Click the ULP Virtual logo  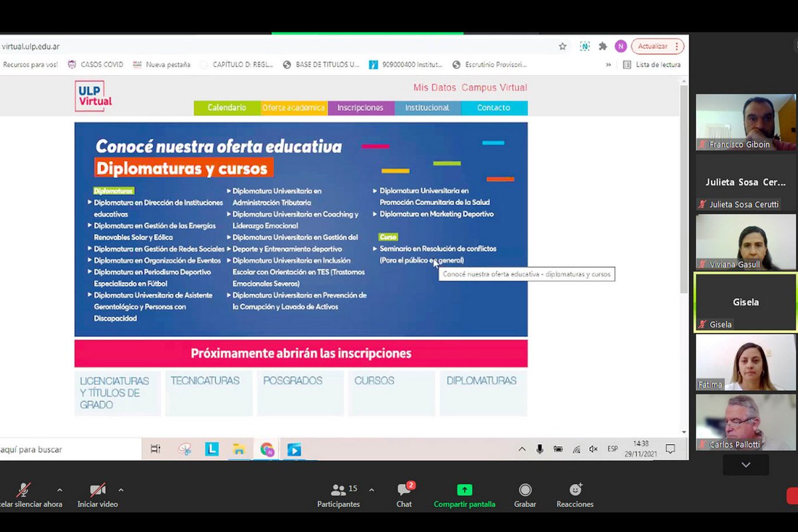click(x=94, y=96)
